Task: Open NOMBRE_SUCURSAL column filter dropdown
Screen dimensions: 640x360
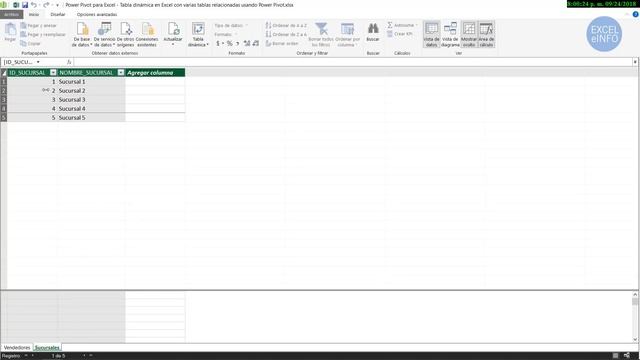Action: coord(121,73)
